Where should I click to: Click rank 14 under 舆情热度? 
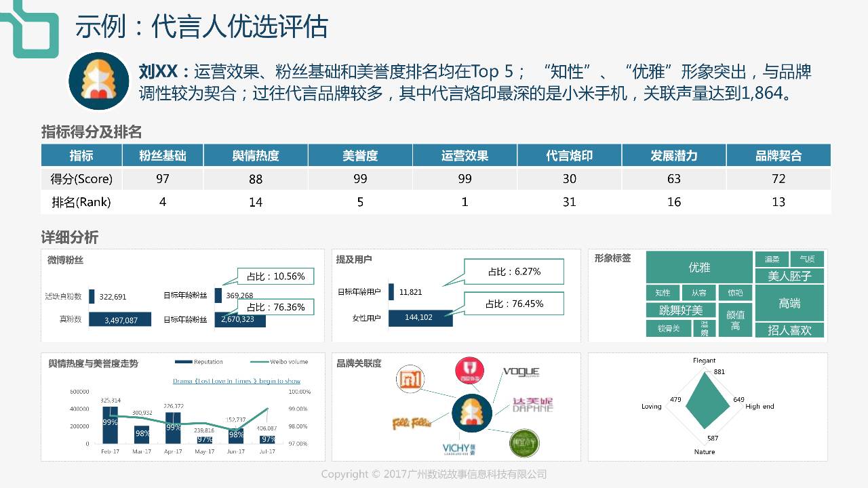click(x=256, y=202)
